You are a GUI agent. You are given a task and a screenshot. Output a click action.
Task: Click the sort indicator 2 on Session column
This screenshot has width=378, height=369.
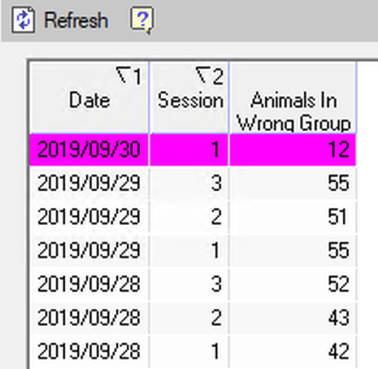[x=209, y=76]
